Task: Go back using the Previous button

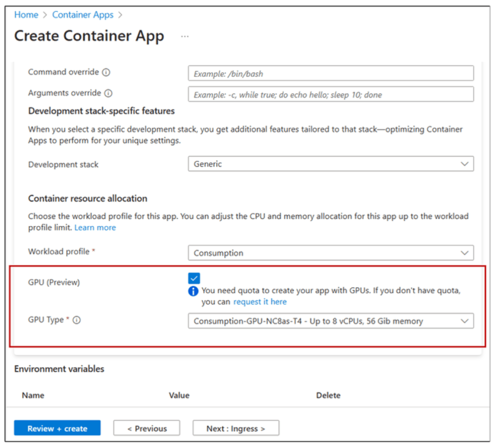Action: pyautogui.click(x=146, y=428)
